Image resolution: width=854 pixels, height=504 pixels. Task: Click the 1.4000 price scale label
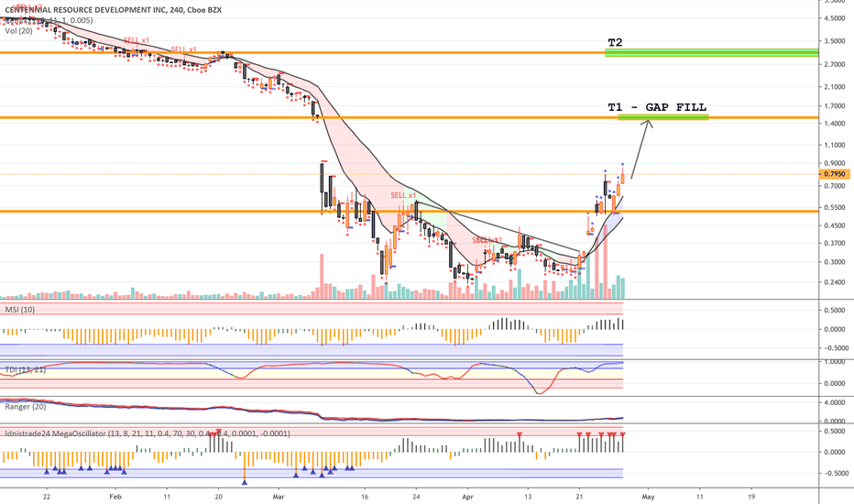coord(835,125)
